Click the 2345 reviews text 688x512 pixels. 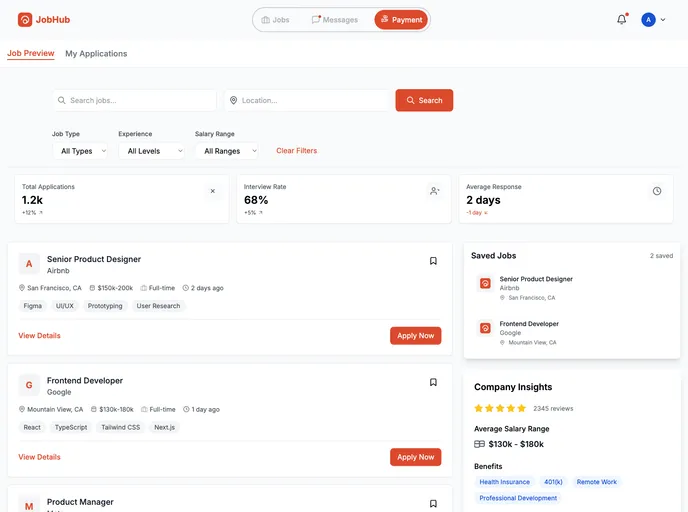tap(553, 408)
